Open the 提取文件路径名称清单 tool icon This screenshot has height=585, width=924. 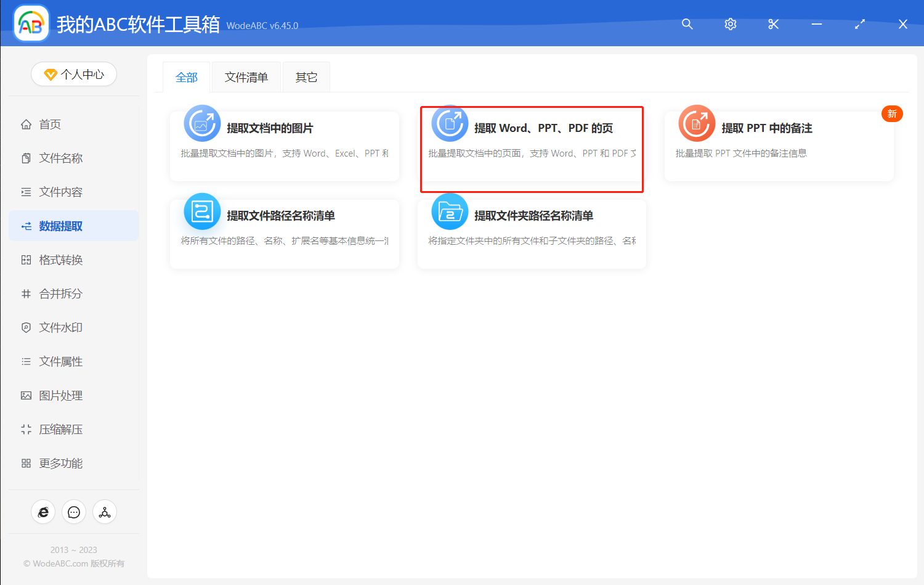click(x=202, y=211)
